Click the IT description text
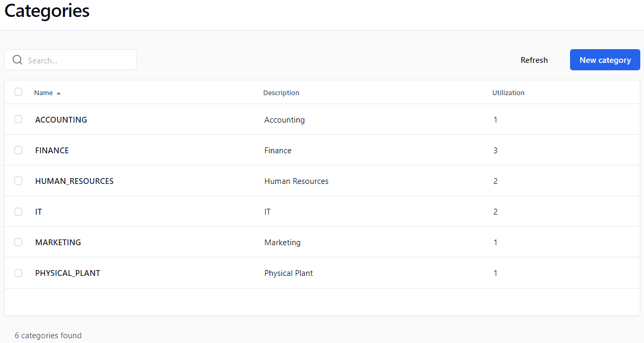 pyautogui.click(x=267, y=212)
